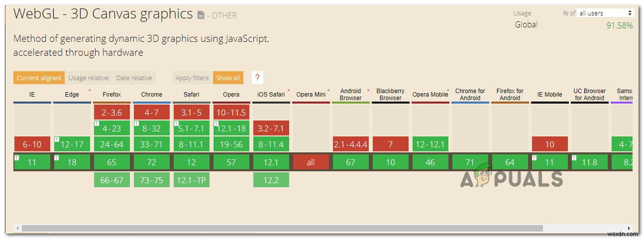Select the Blackberry Browser 7 cell

(x=391, y=144)
